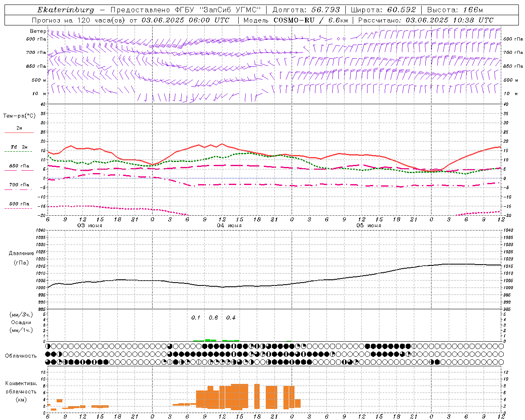Click '850 гПа' entry in temperature legend
This screenshot has height=420, width=525.
coord(19,166)
